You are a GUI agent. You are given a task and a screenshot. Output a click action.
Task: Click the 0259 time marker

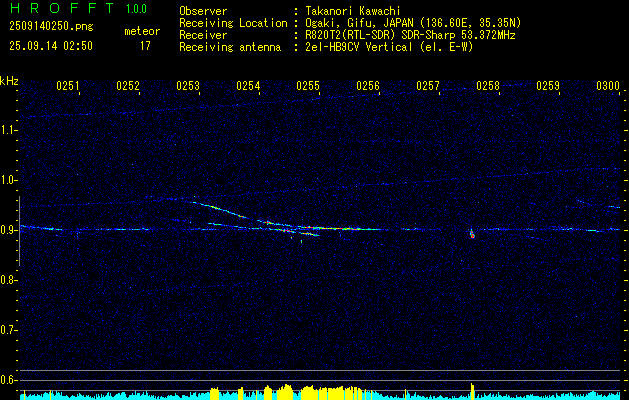coord(548,86)
